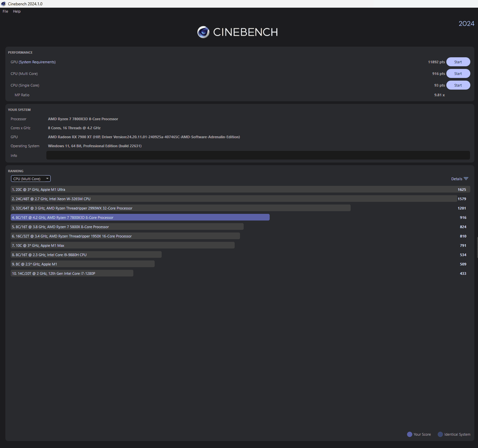
Task: Click the vertical scrollbar on right edge
Action: pyautogui.click(x=477, y=247)
